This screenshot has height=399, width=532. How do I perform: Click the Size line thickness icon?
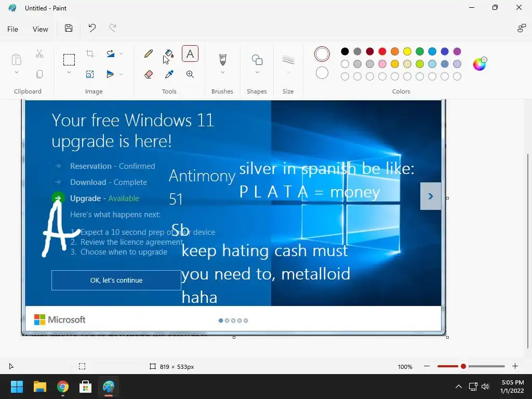click(x=288, y=60)
